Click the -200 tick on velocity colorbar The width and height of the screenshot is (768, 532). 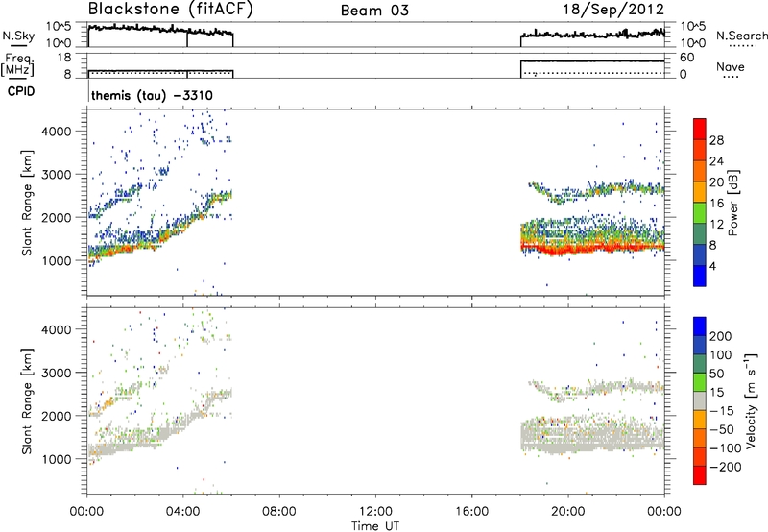(x=725, y=467)
